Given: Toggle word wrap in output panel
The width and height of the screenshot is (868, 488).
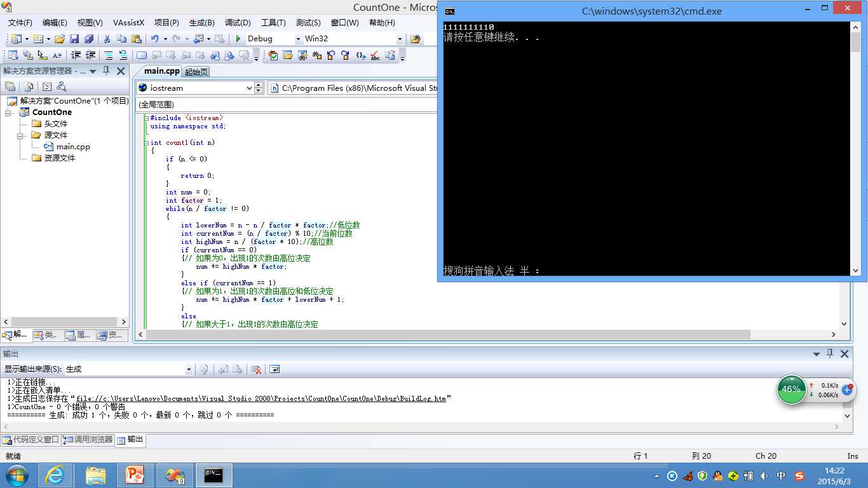Looking at the screenshot, I should [275, 369].
